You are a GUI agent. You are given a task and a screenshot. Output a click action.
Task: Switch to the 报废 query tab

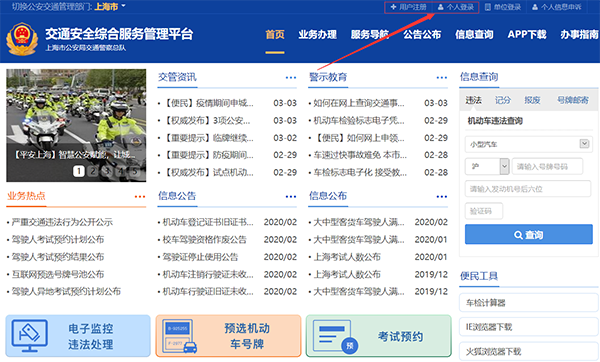(x=532, y=100)
